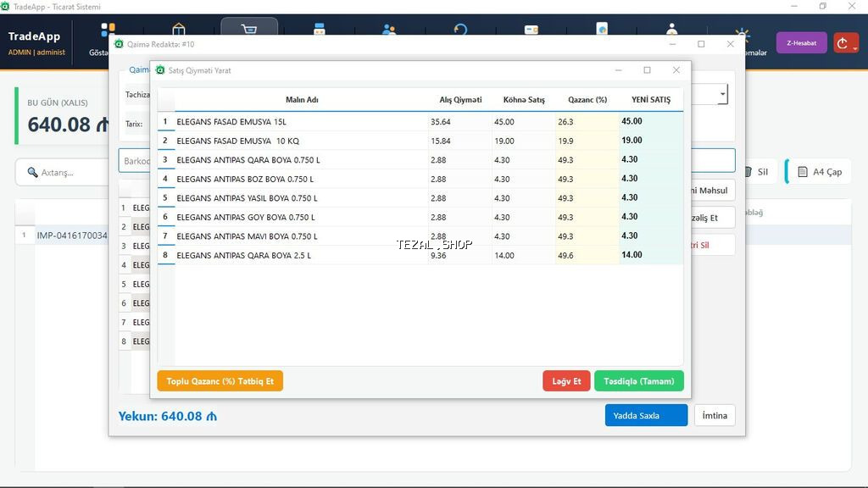Open the Z-Hesabat report
Viewport: 868px width, 488px height.
(800, 42)
